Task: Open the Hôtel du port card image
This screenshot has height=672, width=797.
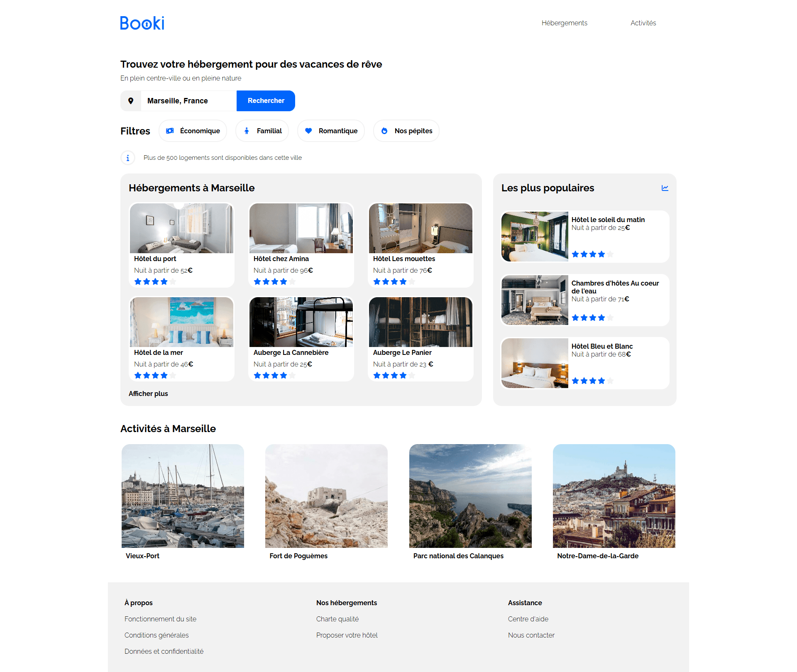Action: pos(181,228)
